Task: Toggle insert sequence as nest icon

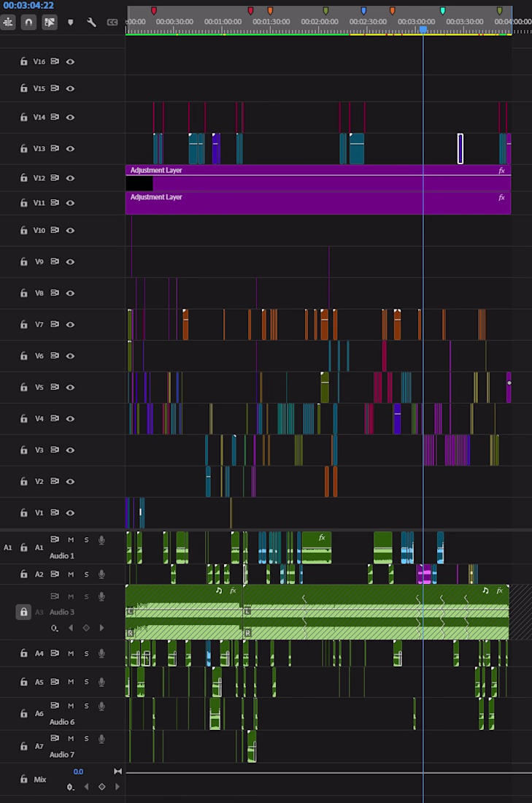Action: tap(8, 22)
